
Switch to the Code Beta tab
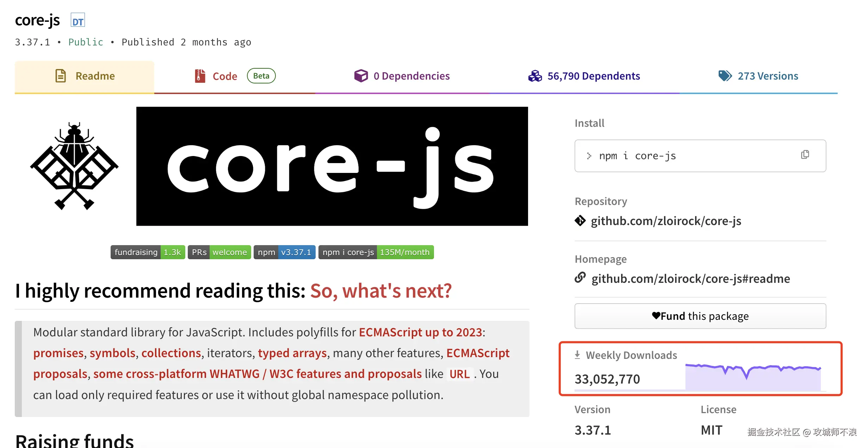pos(225,76)
